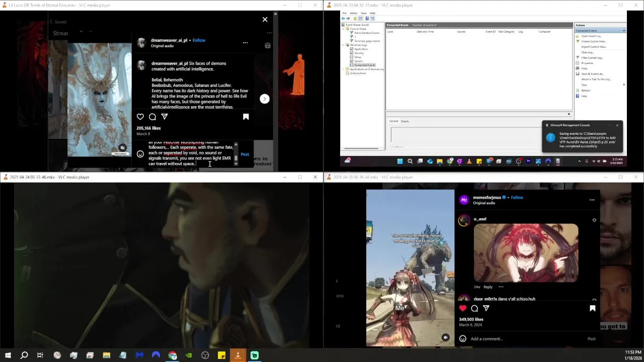
Task: Open NordVPN from the bottom taskbar
Action: point(156,355)
